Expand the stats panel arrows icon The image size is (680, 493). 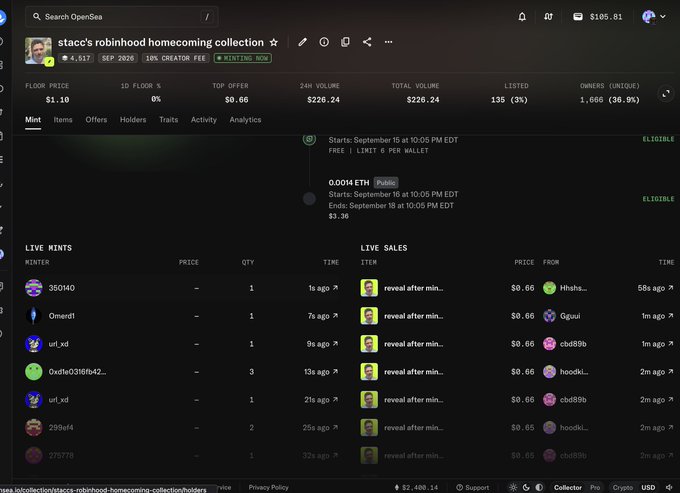point(666,93)
